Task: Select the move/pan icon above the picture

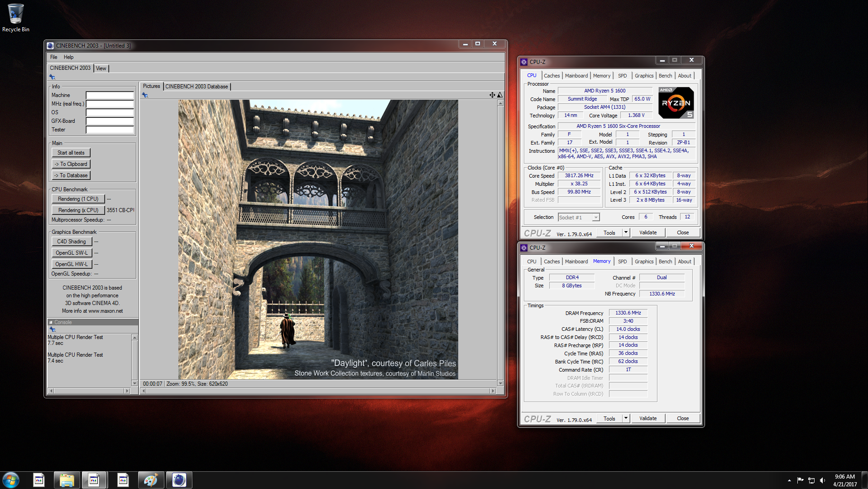Action: click(x=492, y=95)
